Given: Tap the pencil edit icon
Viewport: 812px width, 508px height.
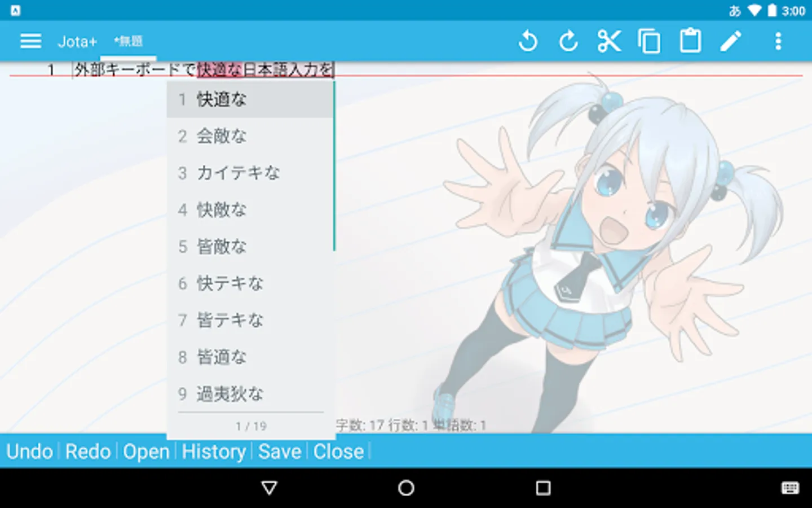Looking at the screenshot, I should pos(731,41).
